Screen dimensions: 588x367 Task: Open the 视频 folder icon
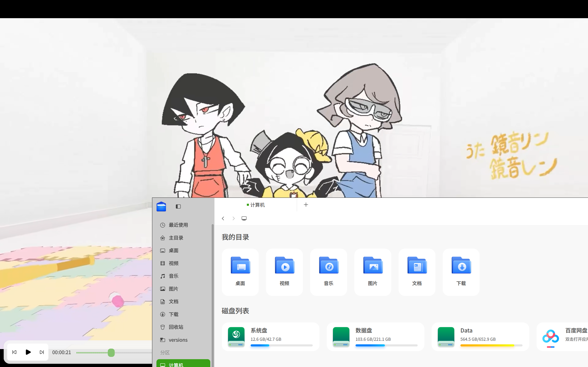point(284,272)
